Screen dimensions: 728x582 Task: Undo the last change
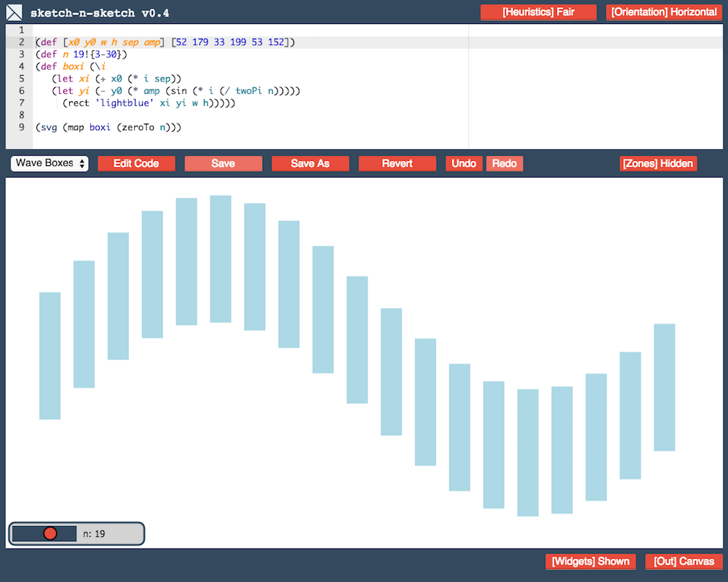pyautogui.click(x=464, y=164)
